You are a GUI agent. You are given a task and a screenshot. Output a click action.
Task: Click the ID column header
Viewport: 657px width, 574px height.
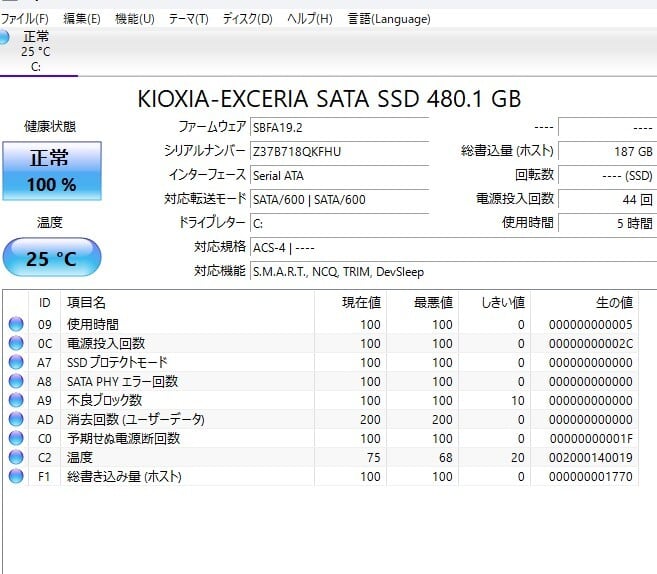(44, 302)
